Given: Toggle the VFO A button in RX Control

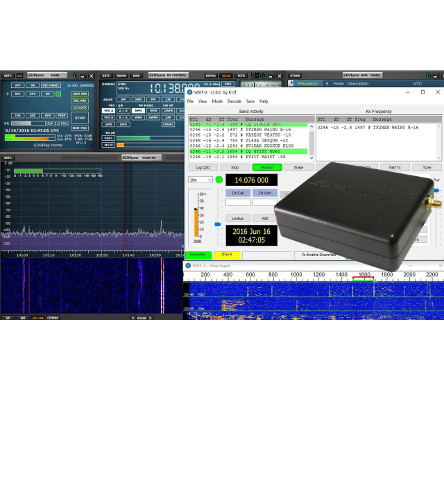Looking at the screenshot, I should click(x=108, y=110).
